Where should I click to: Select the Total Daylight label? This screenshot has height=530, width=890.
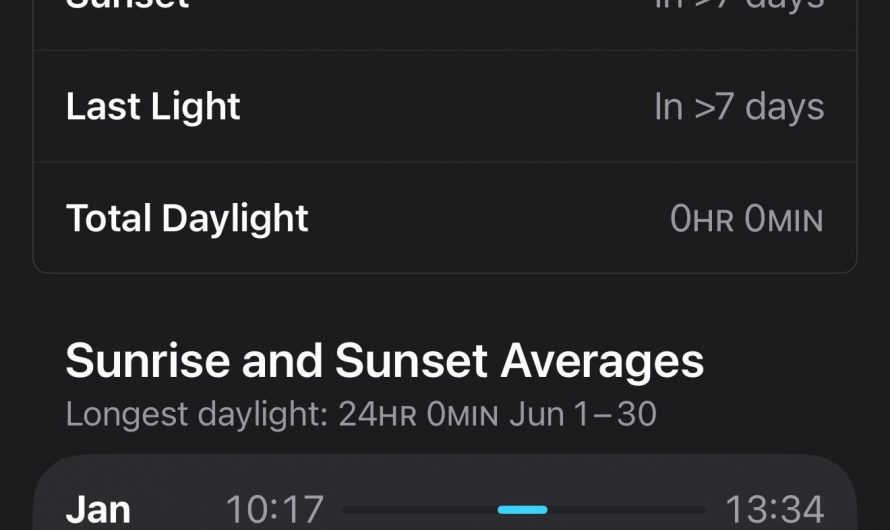tap(187, 218)
